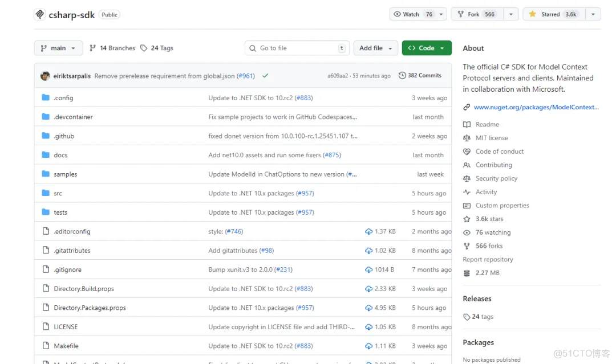Click the green commit status checkmark
Screen dimensions: 616x364
point(265,76)
